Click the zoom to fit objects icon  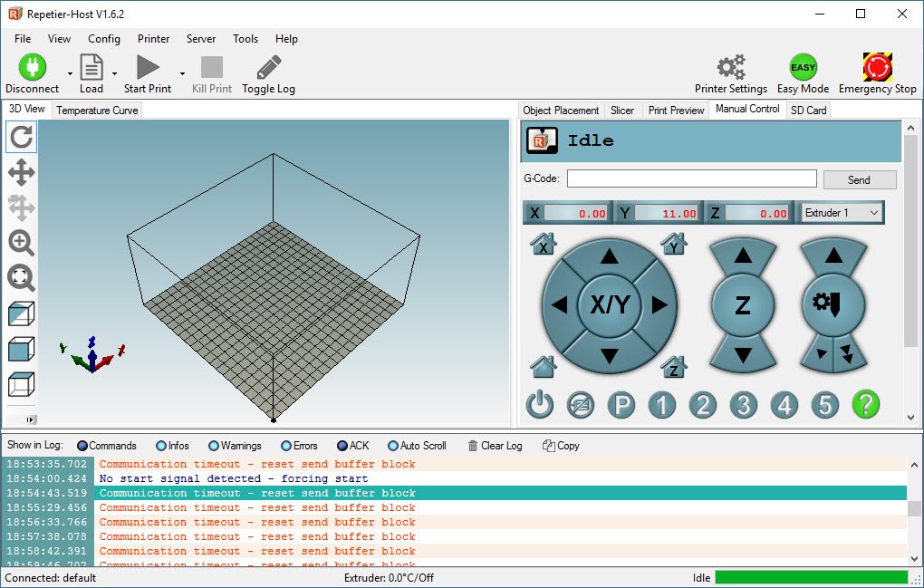21,277
